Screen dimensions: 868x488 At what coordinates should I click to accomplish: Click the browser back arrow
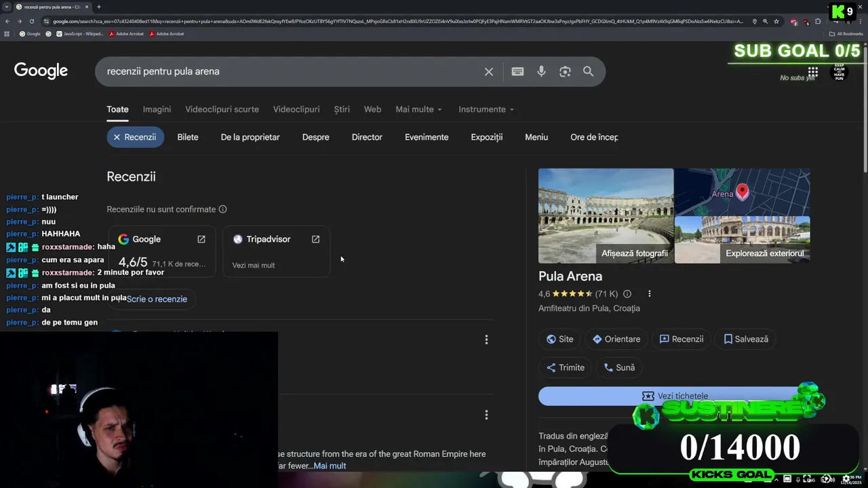(x=7, y=21)
